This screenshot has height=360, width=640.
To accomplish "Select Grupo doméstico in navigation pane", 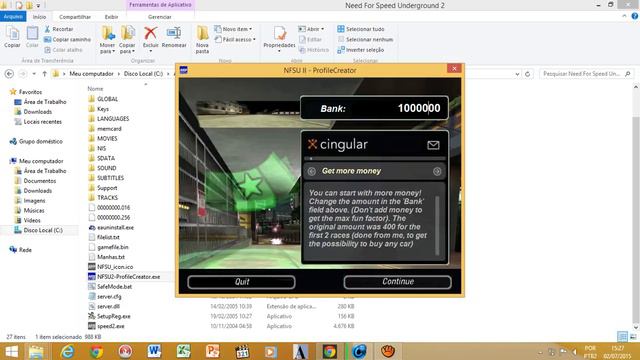I will click(36, 142).
